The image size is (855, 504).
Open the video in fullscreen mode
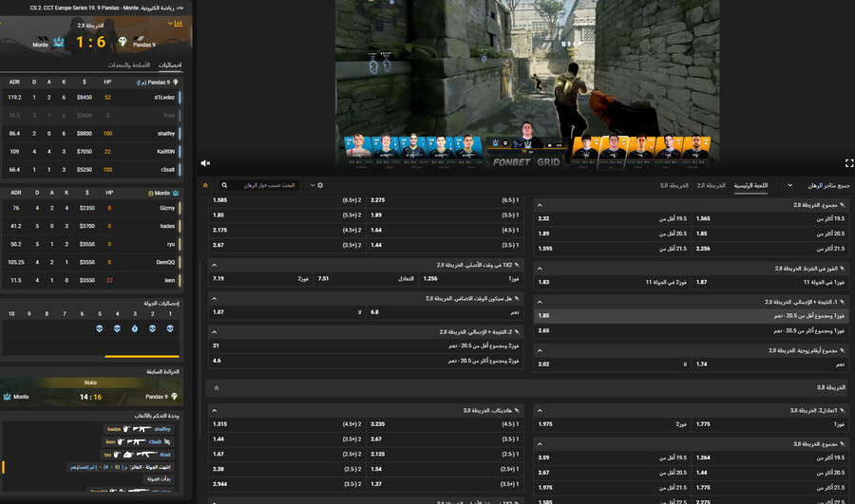[x=849, y=163]
